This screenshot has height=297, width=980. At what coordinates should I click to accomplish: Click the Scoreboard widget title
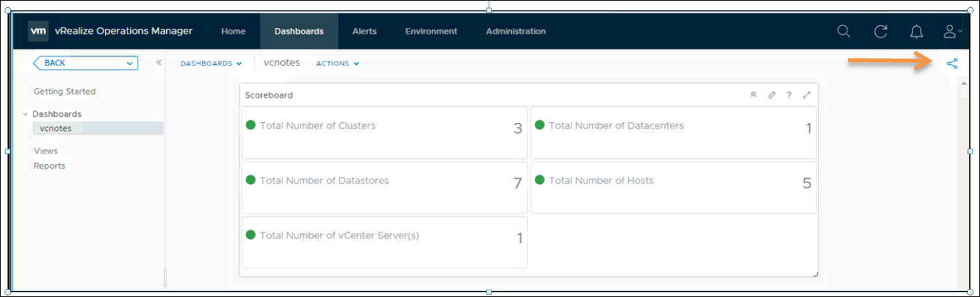[269, 95]
